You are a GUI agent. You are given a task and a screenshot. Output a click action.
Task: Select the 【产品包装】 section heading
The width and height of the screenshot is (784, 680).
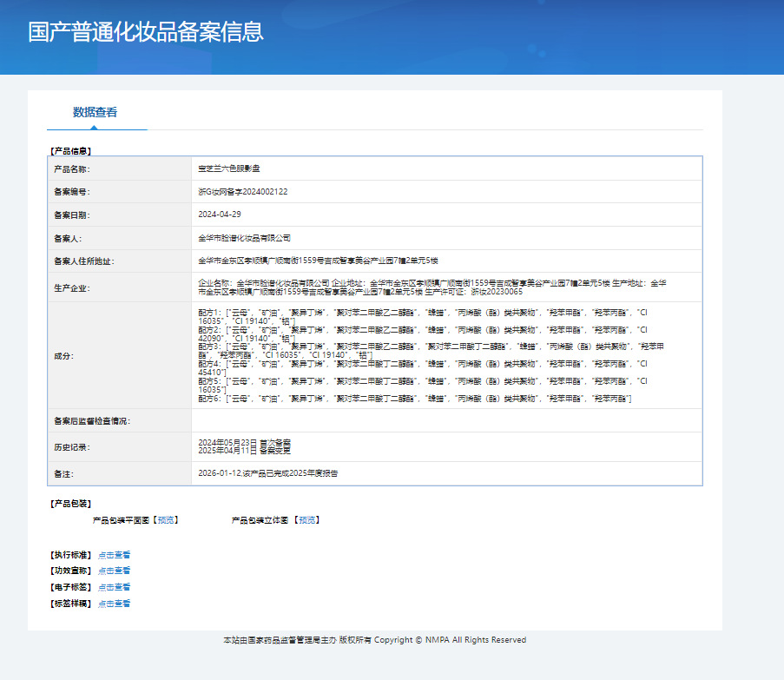(x=70, y=504)
